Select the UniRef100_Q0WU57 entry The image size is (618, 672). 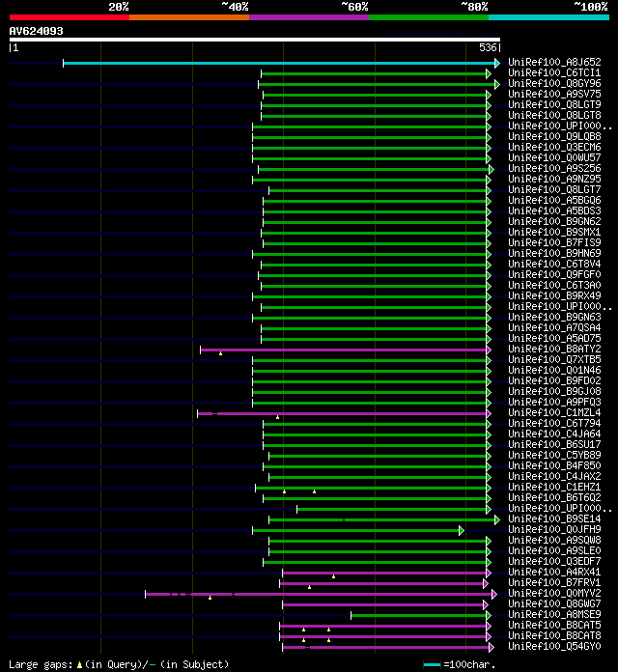click(554, 157)
